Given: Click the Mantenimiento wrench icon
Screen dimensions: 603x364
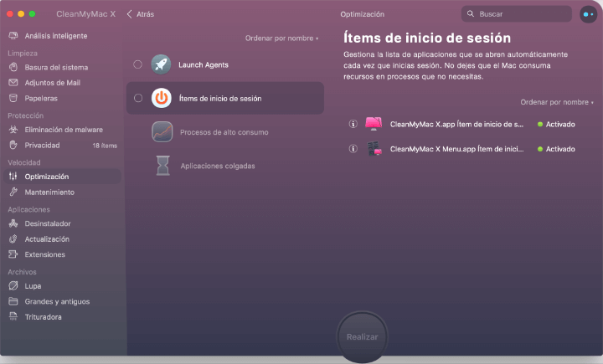Looking at the screenshot, I should [x=13, y=192].
